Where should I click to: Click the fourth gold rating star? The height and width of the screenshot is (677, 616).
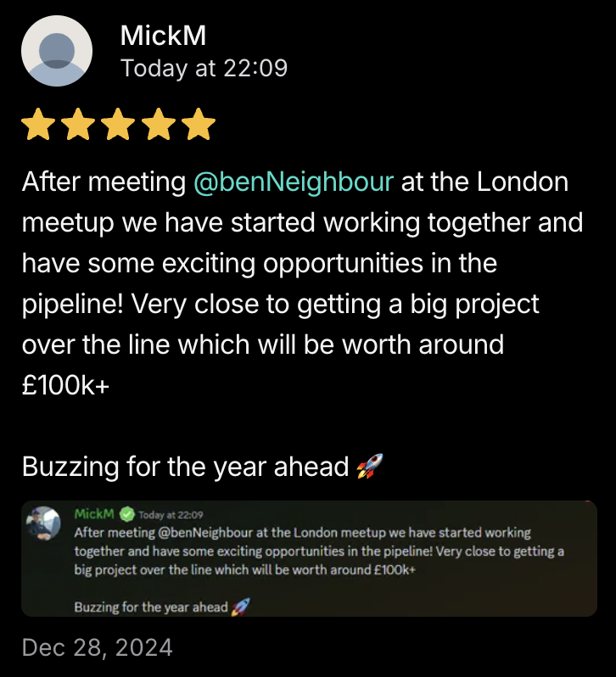point(159,125)
